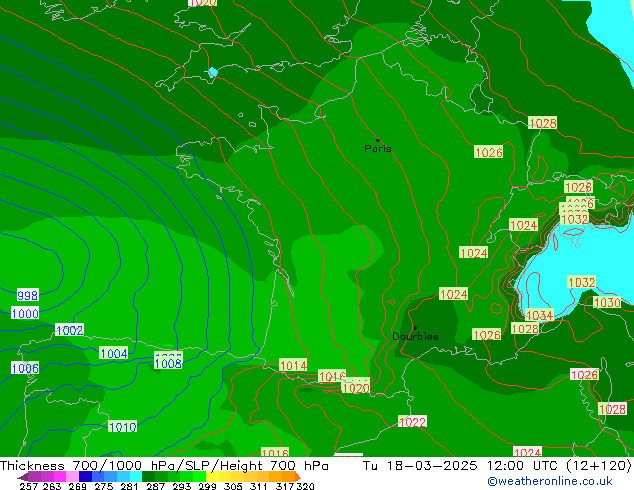
Task: Pick the cyan legend swatch above 281
Action: coord(136,476)
